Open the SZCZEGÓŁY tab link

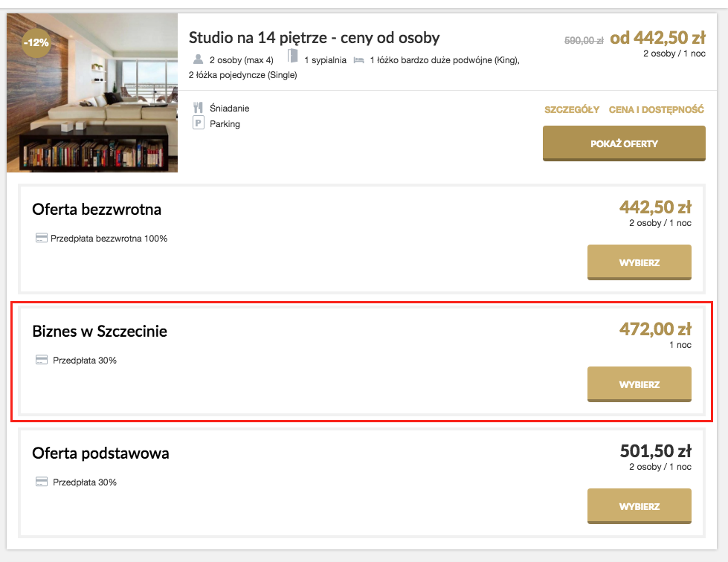572,109
